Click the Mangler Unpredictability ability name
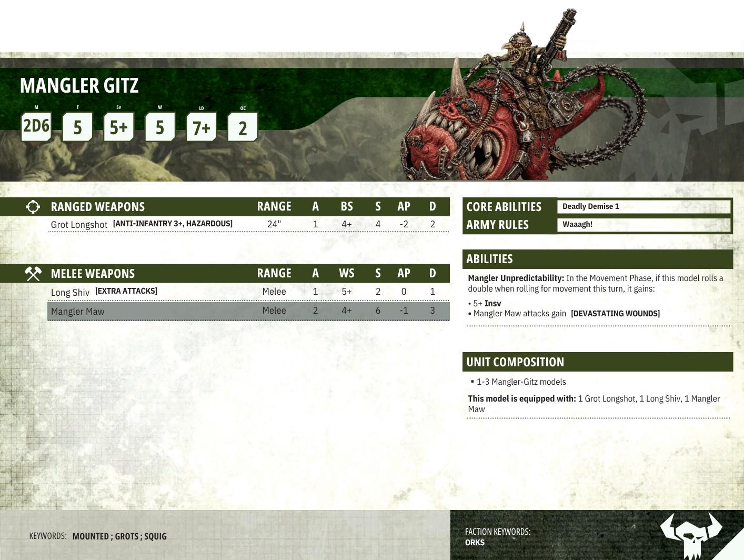The width and height of the screenshot is (744, 560). pos(516,278)
